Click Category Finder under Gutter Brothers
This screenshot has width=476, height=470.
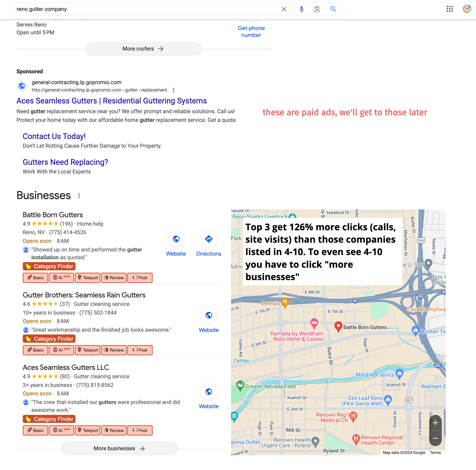tap(49, 339)
